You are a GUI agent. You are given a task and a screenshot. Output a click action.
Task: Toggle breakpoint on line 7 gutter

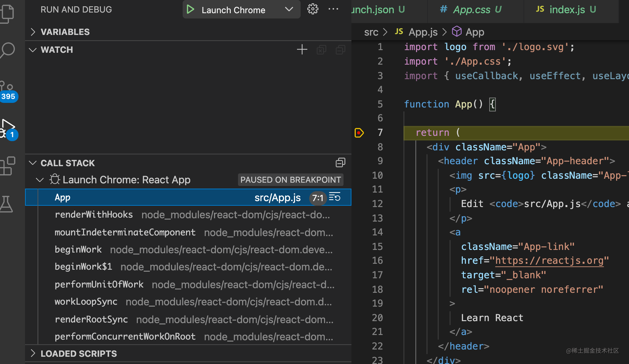point(359,133)
